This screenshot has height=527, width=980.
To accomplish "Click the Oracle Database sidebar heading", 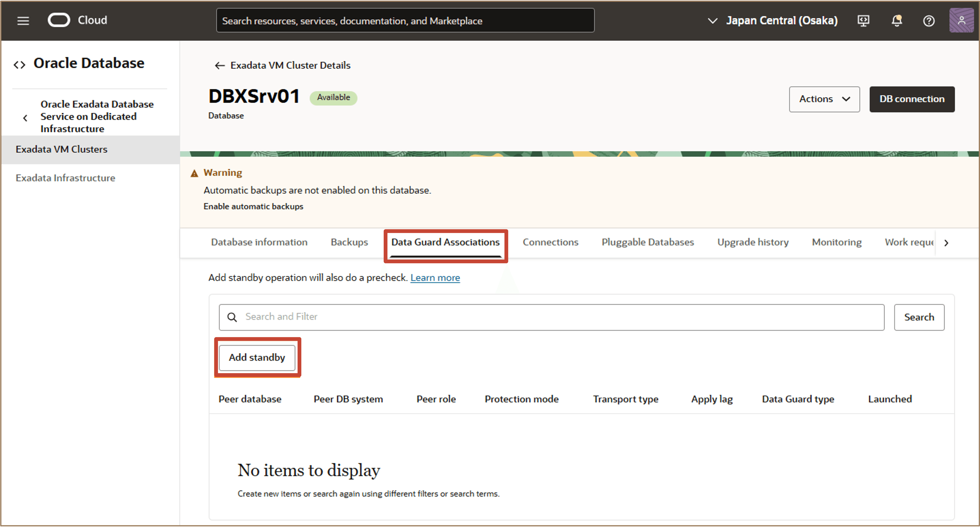I will 89,63.
